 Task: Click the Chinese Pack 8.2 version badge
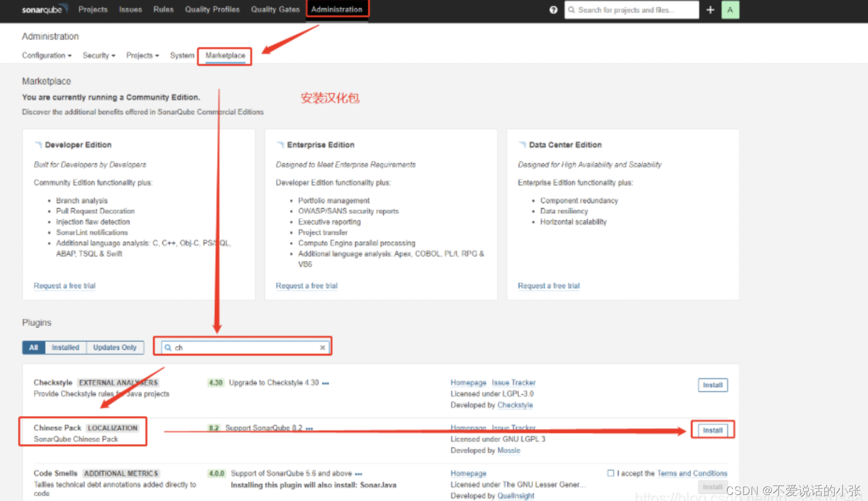coord(214,428)
